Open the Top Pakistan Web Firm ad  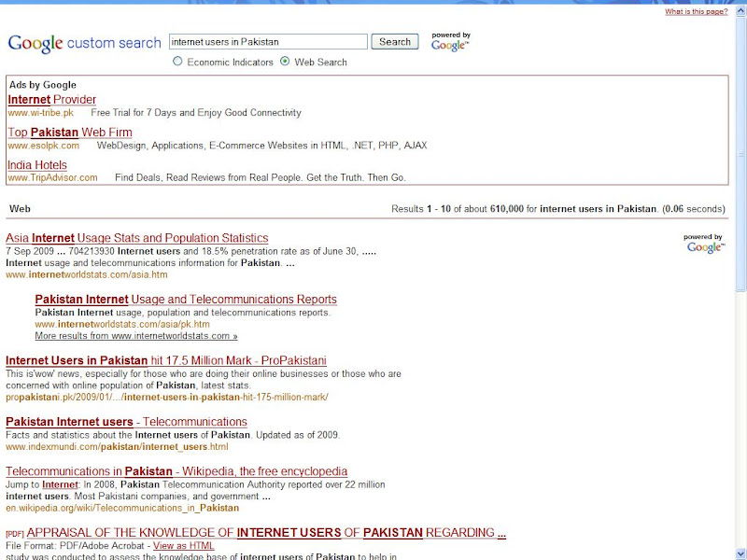pyautogui.click(x=70, y=133)
